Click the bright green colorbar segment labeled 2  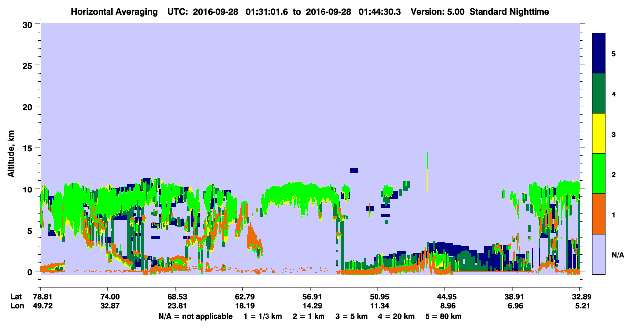click(599, 174)
